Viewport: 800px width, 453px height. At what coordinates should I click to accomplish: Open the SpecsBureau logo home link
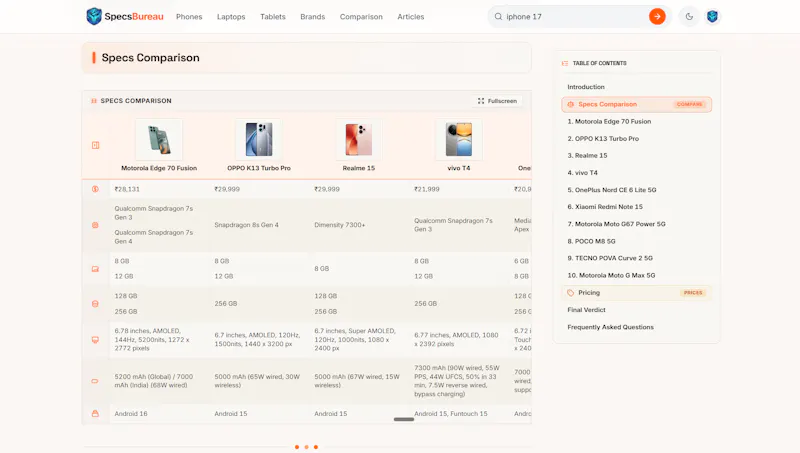tap(125, 16)
